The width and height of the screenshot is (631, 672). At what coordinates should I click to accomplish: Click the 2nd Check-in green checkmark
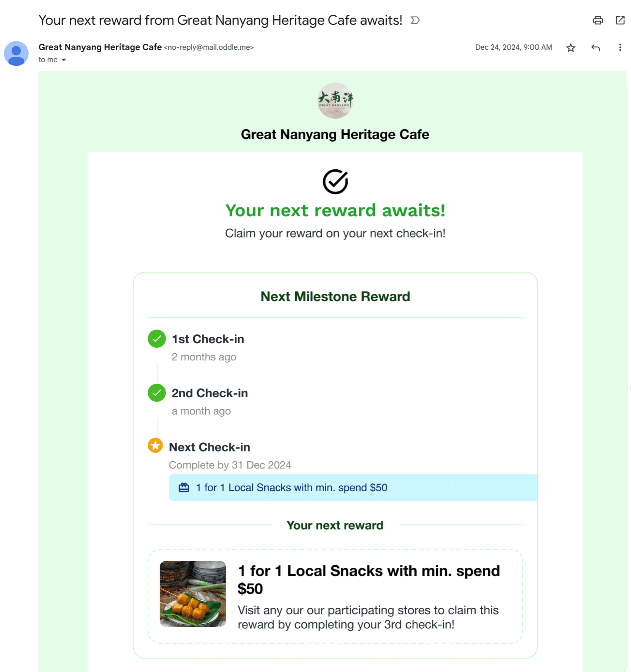157,393
